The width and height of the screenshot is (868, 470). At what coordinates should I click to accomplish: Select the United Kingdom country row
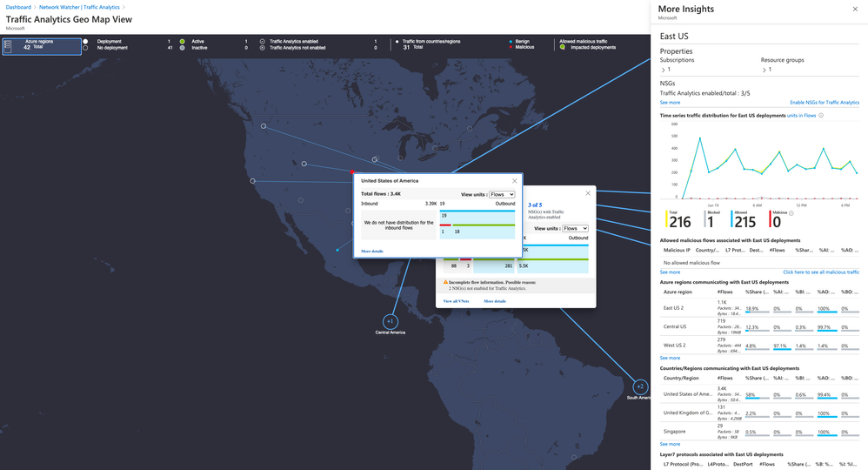(759, 413)
